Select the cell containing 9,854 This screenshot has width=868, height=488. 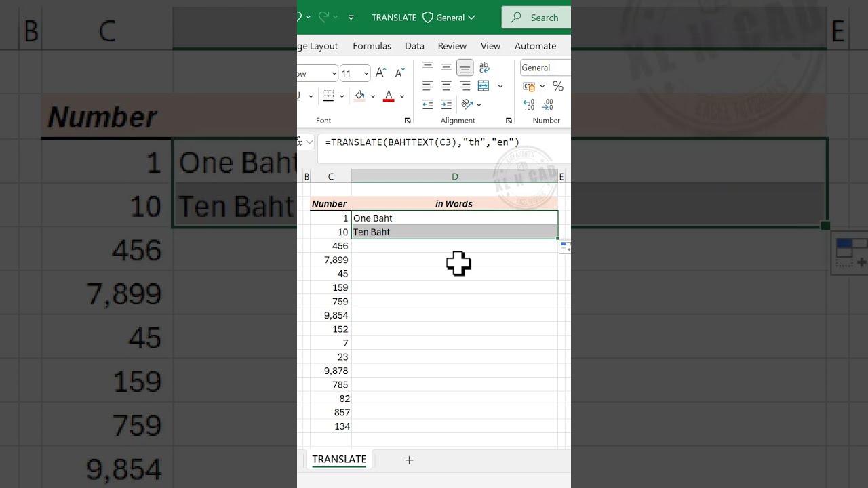330,315
